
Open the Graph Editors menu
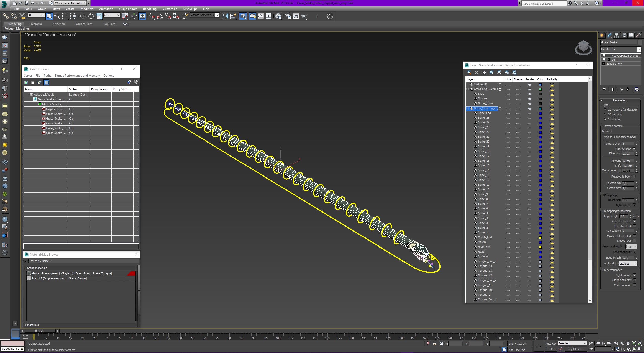coord(128,9)
